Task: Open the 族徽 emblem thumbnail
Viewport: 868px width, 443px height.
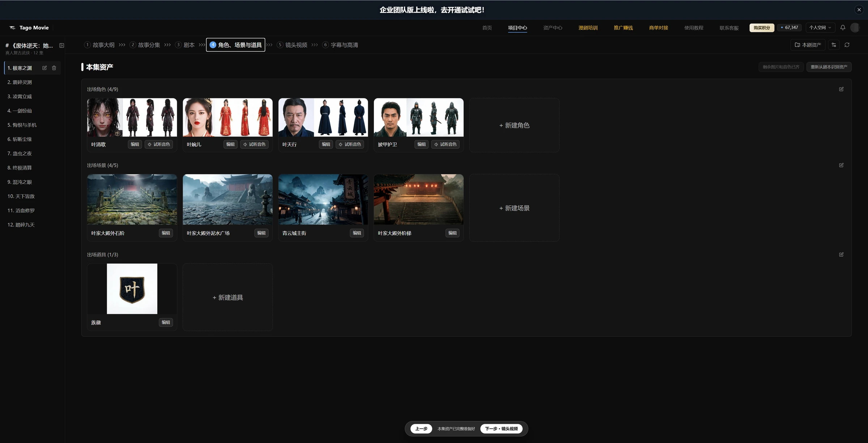Action: [x=132, y=289]
